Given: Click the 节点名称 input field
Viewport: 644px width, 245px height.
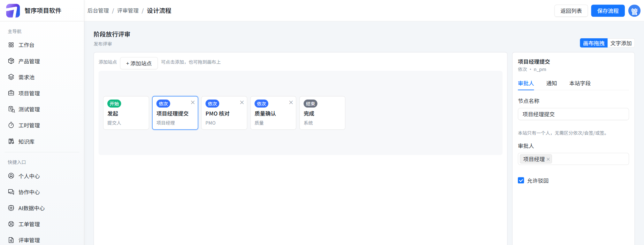Looking at the screenshot, I should [x=573, y=114].
